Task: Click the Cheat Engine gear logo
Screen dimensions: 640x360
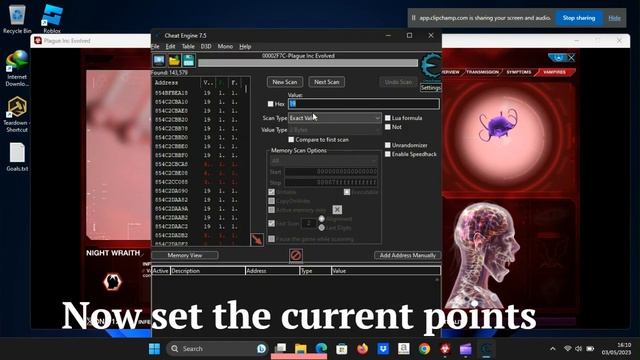Action: tap(431, 66)
